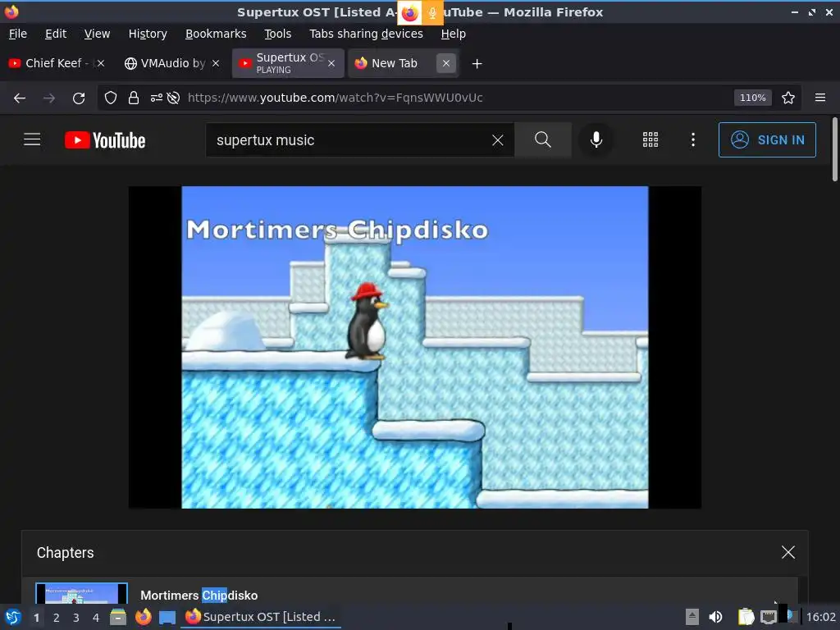Image resolution: width=840 pixels, height=630 pixels.
Task: Close the Chapters panel
Action: [x=788, y=552]
